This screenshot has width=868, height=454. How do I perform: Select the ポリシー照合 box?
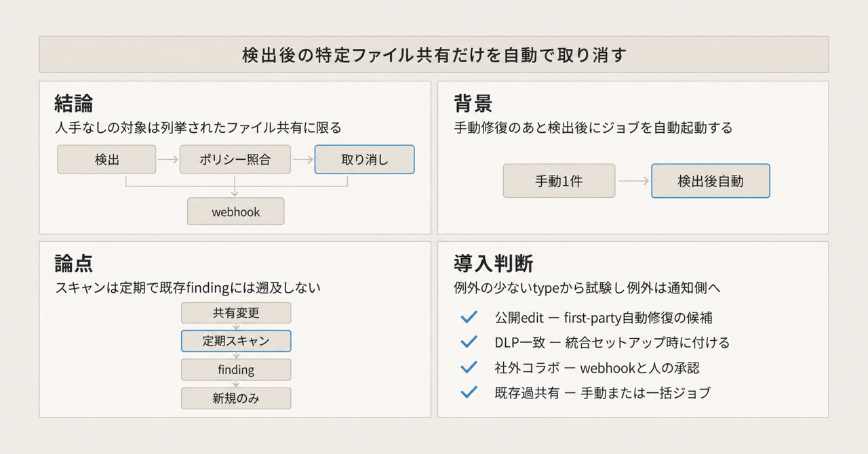pos(235,159)
